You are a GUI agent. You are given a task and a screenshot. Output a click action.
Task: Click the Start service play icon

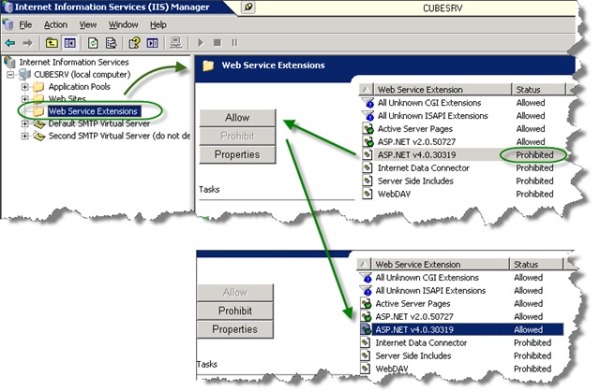(200, 43)
